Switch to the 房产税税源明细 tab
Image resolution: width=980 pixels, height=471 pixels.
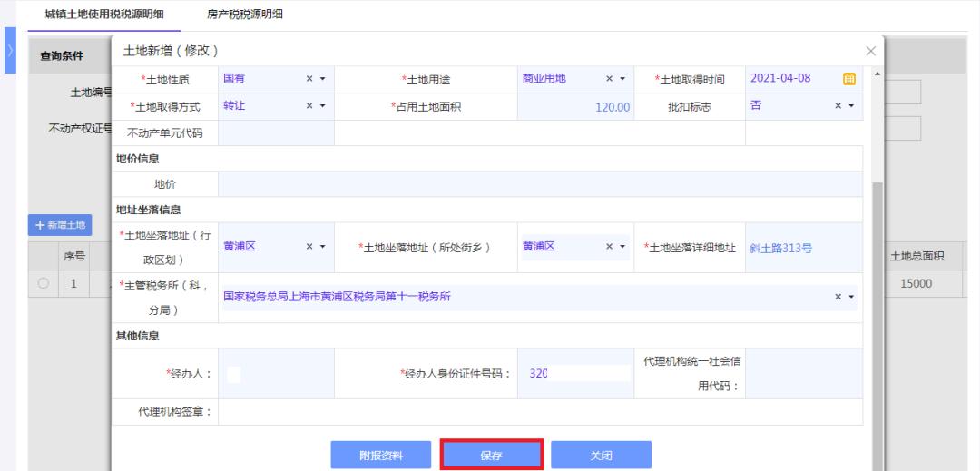click(x=233, y=12)
